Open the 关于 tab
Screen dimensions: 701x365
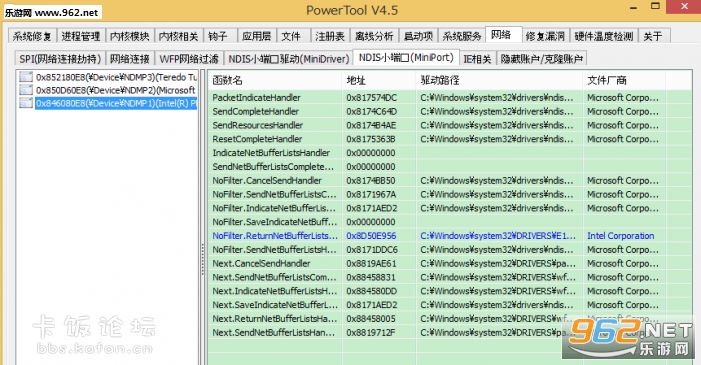click(x=655, y=36)
